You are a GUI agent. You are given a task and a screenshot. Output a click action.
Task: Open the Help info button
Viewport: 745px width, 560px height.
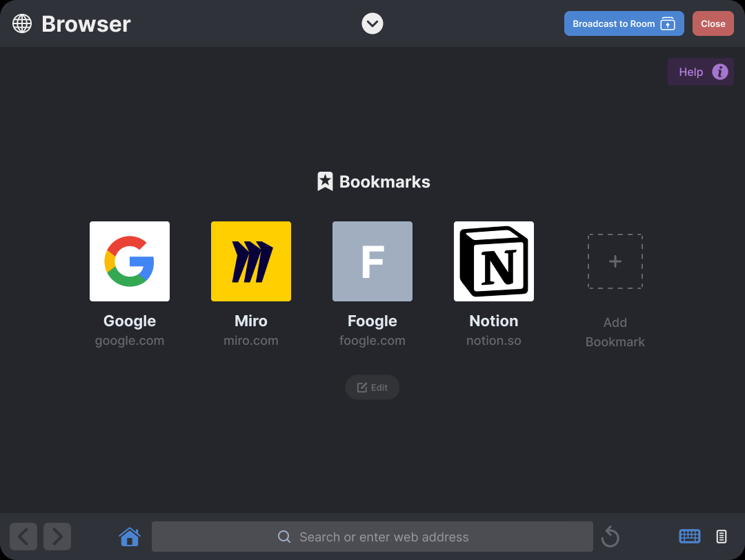700,72
